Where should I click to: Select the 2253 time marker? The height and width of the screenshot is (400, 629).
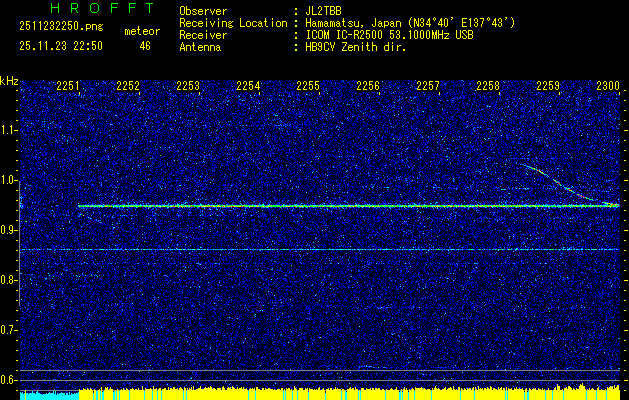click(x=188, y=86)
